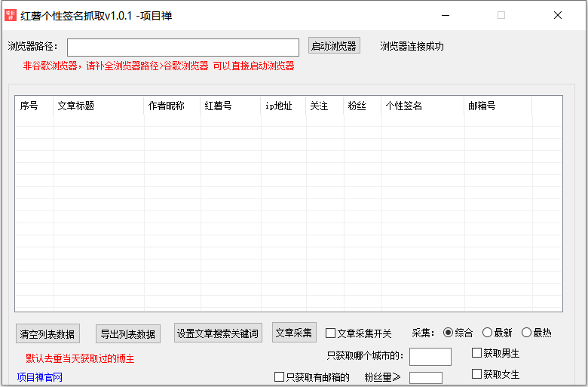The width and height of the screenshot is (588, 387).
Task: Click the 启动浏览器 button
Action: 334,46
